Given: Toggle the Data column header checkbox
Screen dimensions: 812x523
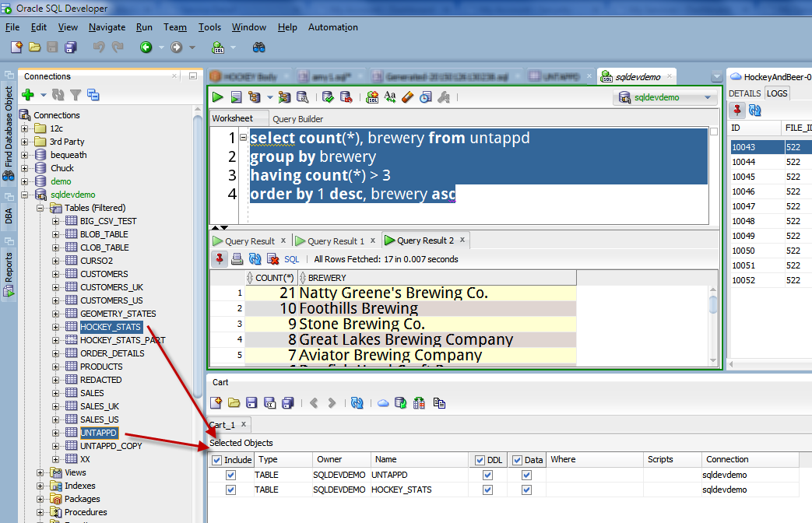Looking at the screenshot, I should pyautogui.click(x=517, y=460).
